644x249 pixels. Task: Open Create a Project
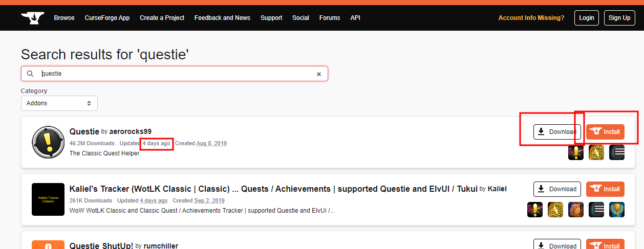pos(162,18)
